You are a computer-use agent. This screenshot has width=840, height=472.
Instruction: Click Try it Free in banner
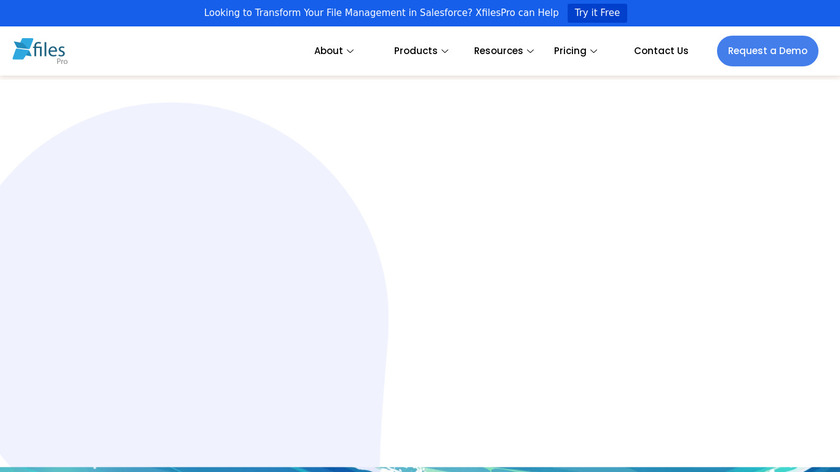click(x=597, y=13)
